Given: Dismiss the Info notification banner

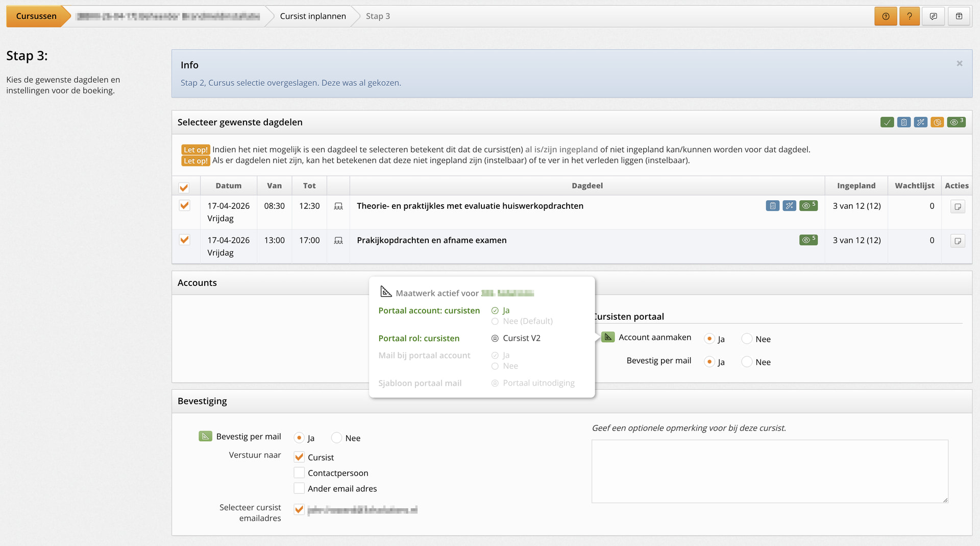Looking at the screenshot, I should coord(959,64).
